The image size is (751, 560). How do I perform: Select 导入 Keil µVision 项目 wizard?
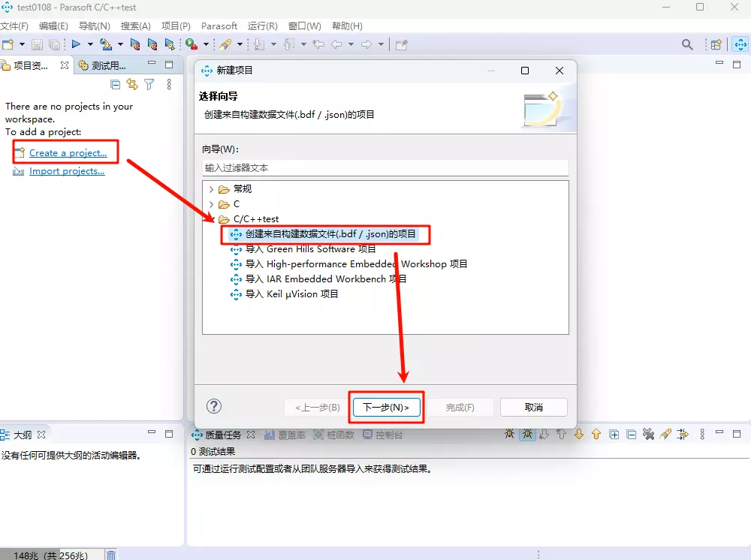tap(292, 294)
